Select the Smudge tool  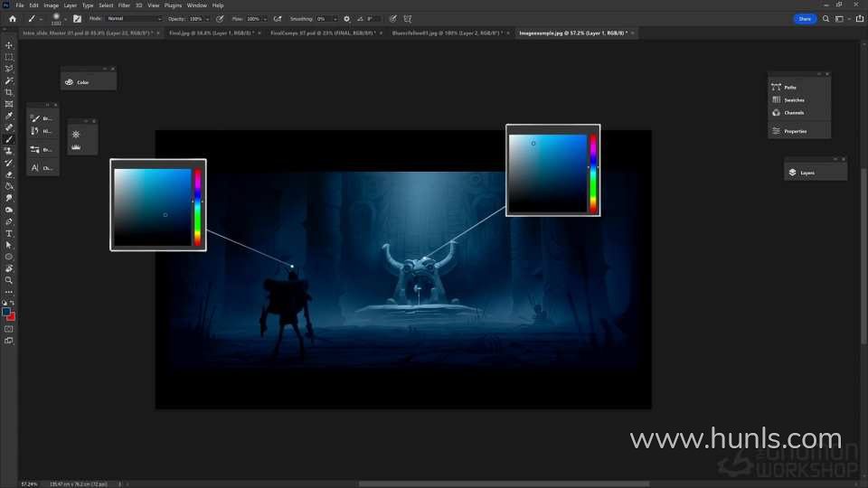coord(9,198)
